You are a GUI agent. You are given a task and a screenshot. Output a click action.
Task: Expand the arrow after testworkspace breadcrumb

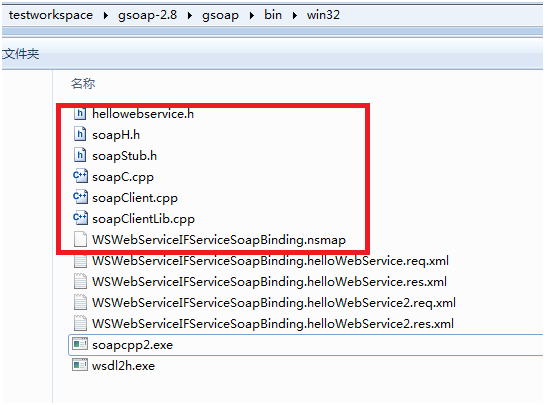coord(106,16)
